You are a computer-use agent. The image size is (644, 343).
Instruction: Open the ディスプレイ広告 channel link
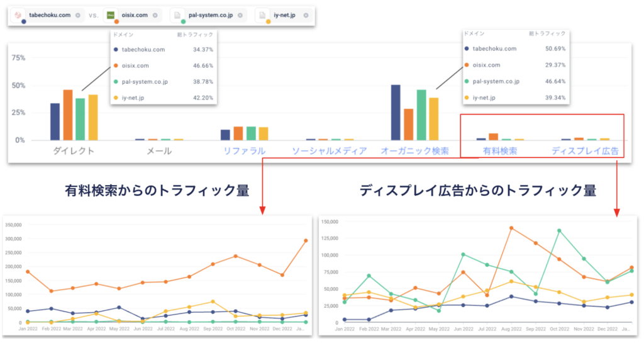pos(585,151)
